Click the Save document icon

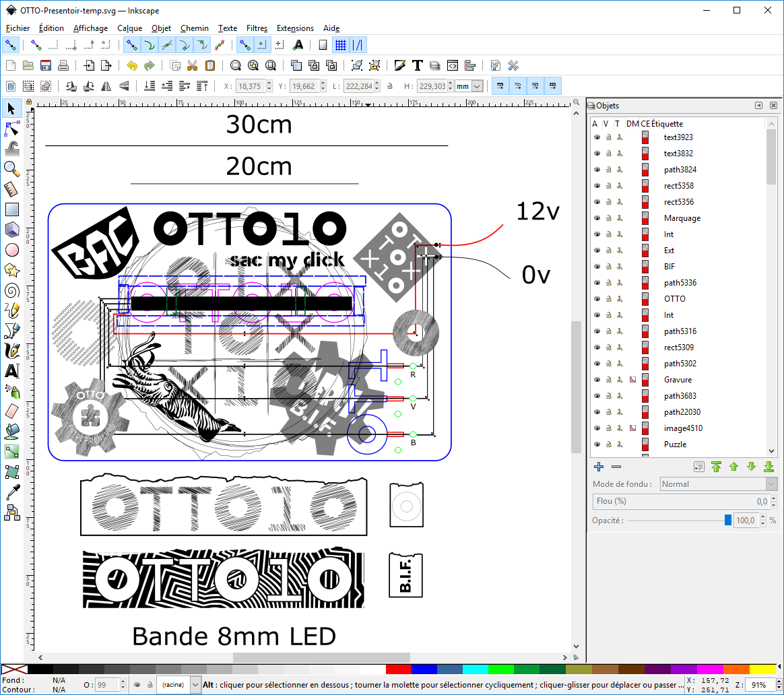(46, 65)
